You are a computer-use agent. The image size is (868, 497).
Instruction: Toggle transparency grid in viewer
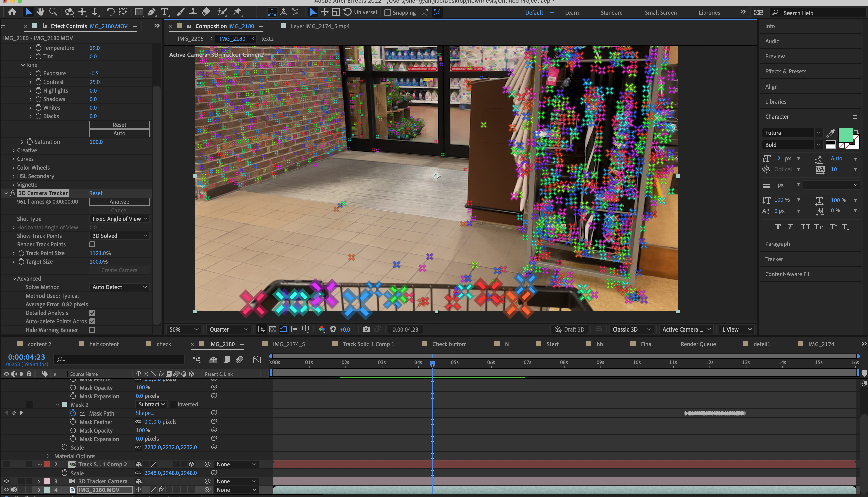[x=273, y=329]
